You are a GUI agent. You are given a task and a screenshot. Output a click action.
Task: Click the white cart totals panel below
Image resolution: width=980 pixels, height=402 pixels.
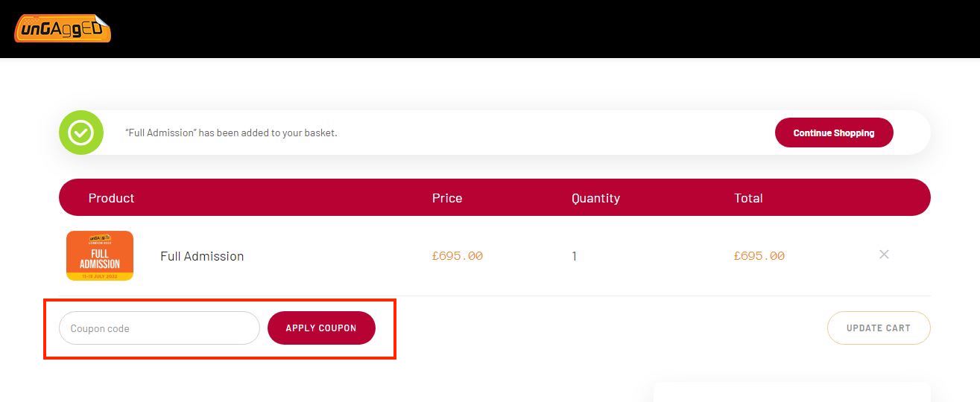792,392
